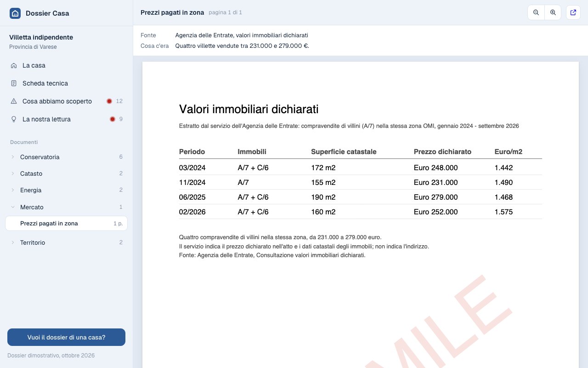Click the Dossier Casa house logo icon

tap(15, 13)
